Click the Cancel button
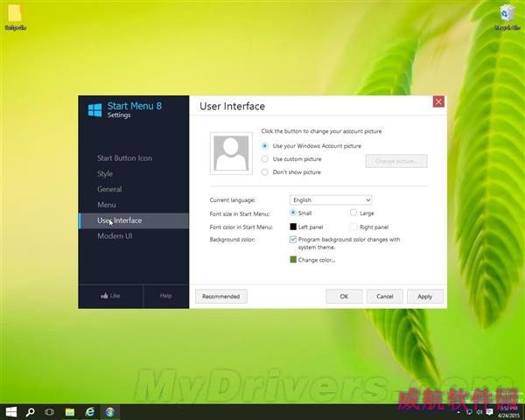The height and width of the screenshot is (420, 525). coord(385,297)
